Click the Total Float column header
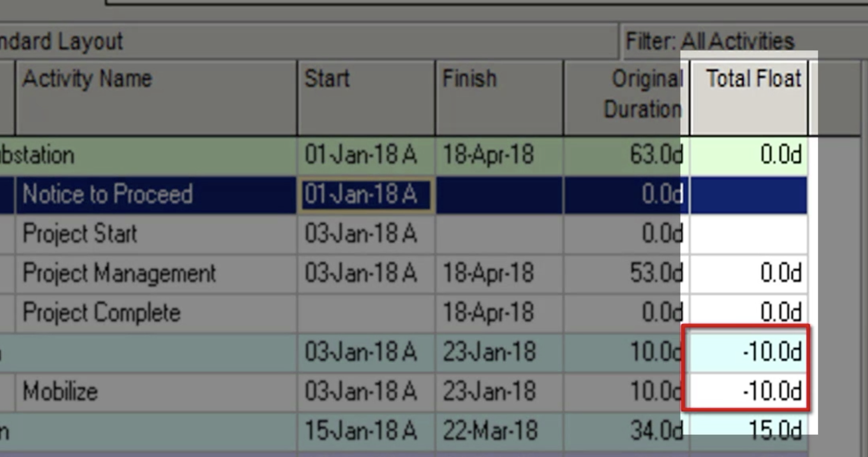 click(749, 97)
